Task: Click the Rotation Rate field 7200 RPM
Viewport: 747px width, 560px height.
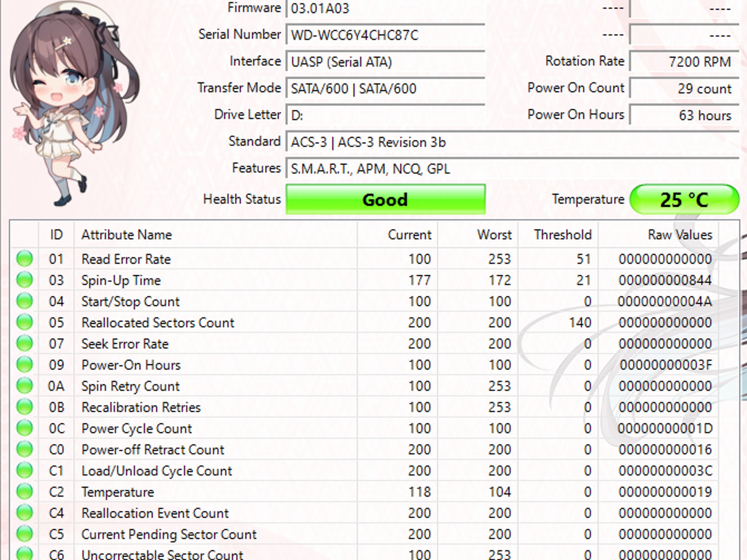Action: click(684, 62)
